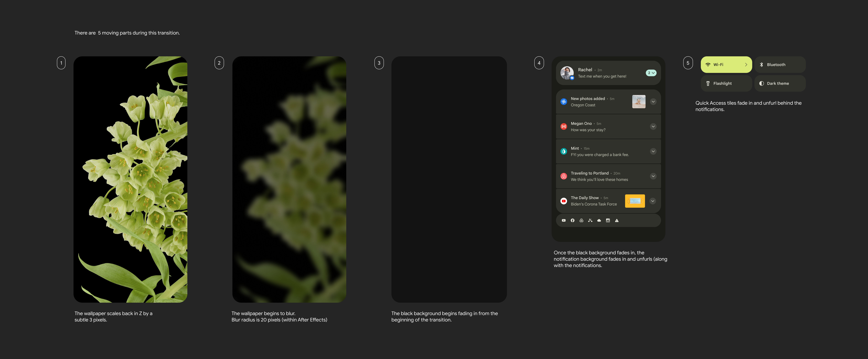
Task: Open the face mask video thumbnail on Daily Show
Action: click(635, 201)
